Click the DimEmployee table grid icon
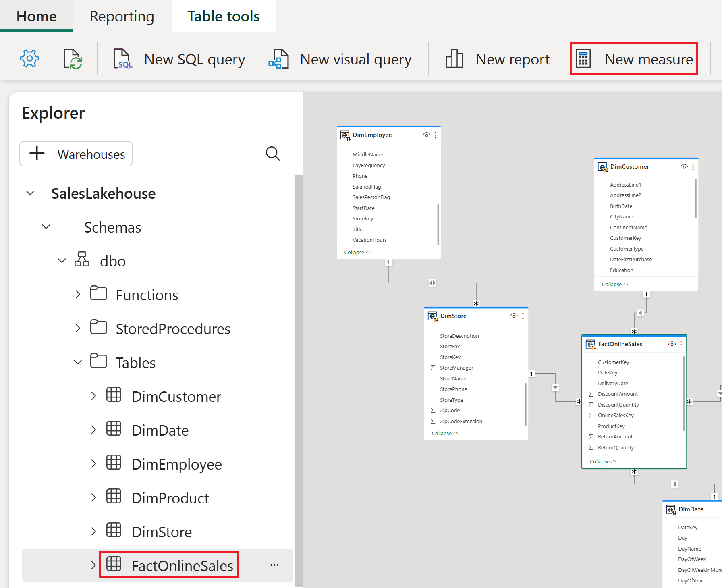Screen dimensions: 722x588 (x=114, y=462)
